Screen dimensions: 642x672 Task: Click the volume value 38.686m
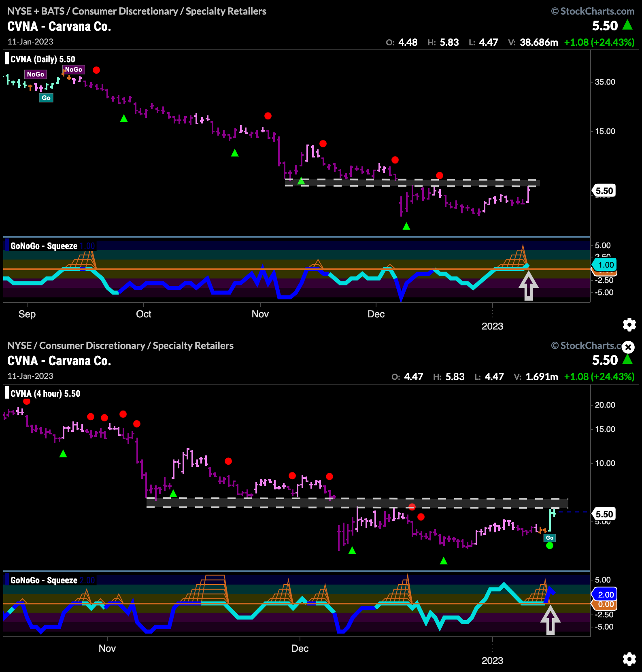click(x=539, y=42)
